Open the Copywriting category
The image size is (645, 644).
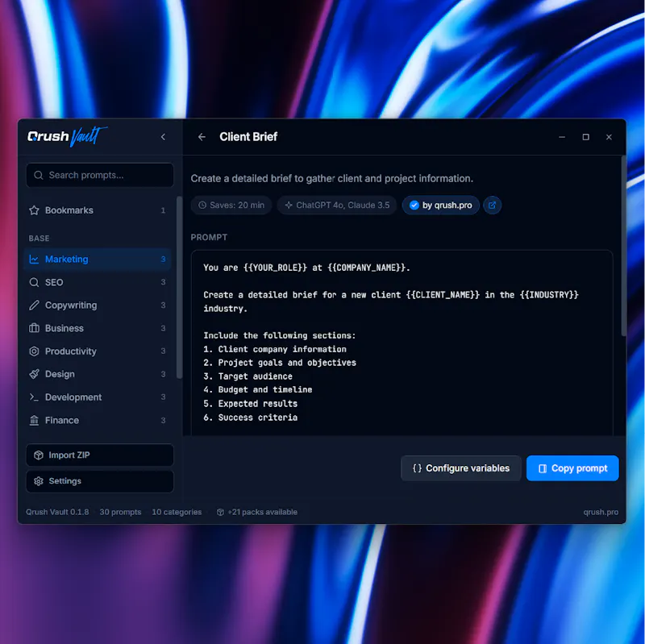point(98,305)
